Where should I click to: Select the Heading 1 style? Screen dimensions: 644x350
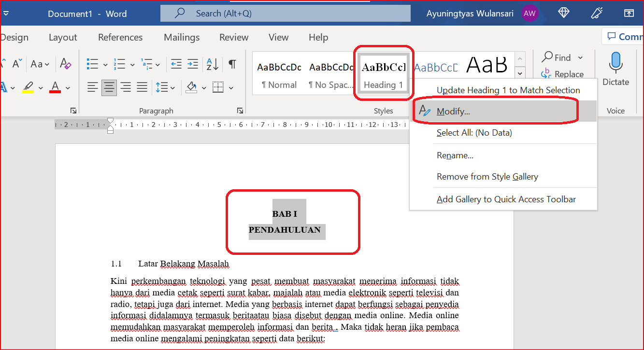pos(384,73)
